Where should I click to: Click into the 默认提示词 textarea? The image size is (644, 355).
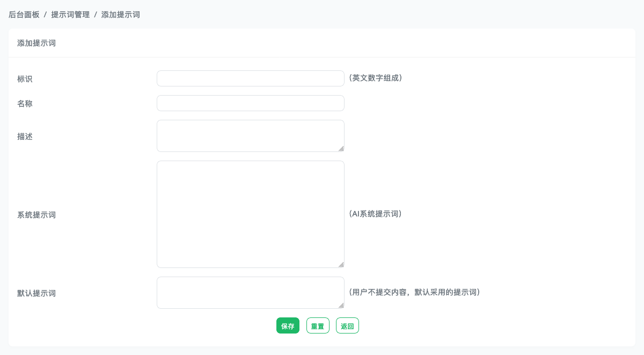pyautogui.click(x=251, y=293)
